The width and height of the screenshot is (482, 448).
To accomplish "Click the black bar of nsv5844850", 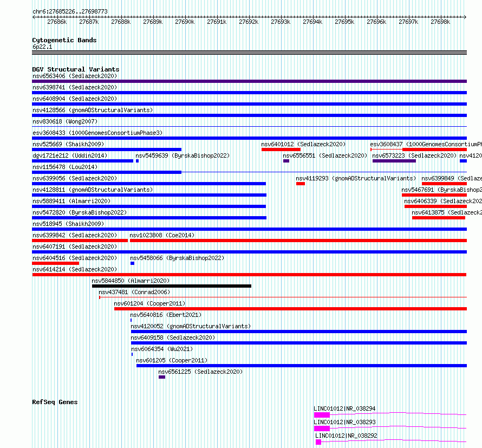I will [172, 286].
